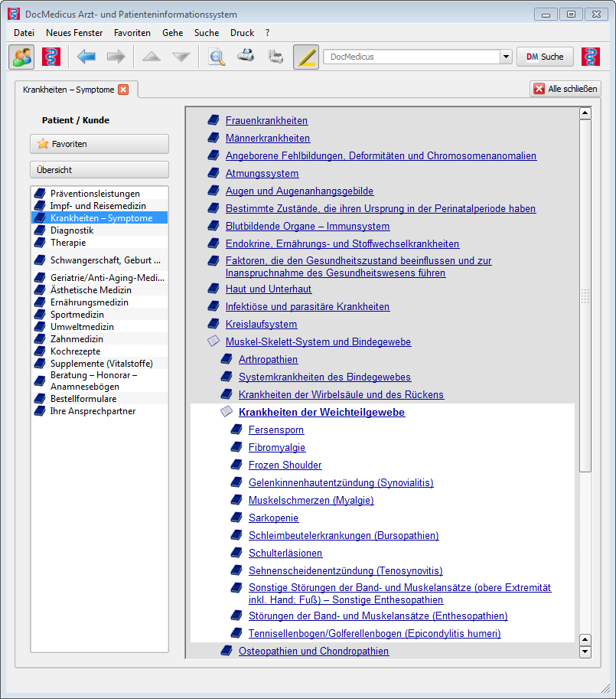Click book icon next to Sarkopenie
The image size is (616, 699).
237,517
